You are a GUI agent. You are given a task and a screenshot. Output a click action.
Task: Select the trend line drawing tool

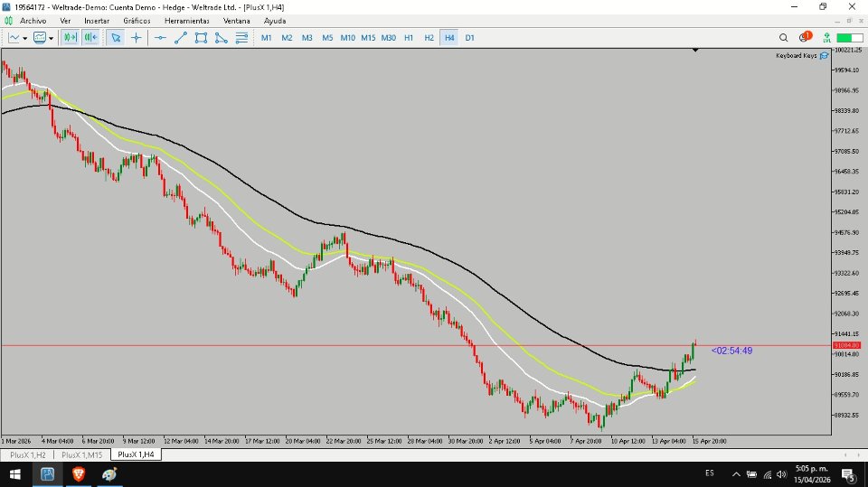(x=181, y=38)
